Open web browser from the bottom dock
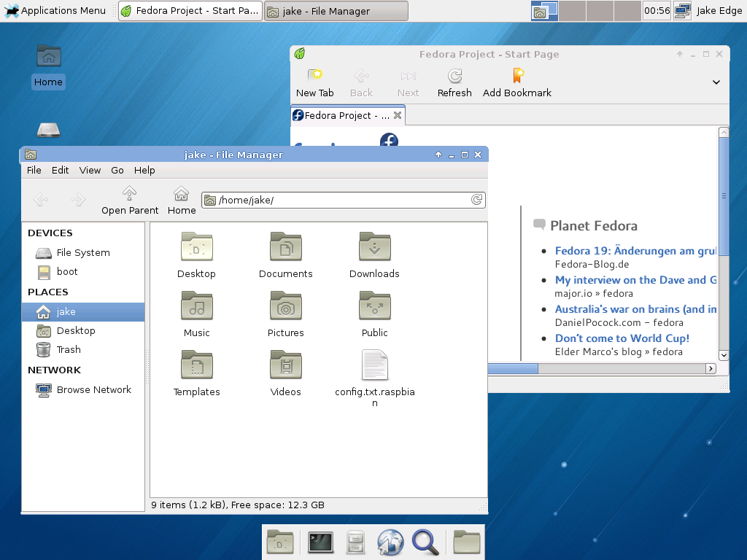 [x=390, y=542]
